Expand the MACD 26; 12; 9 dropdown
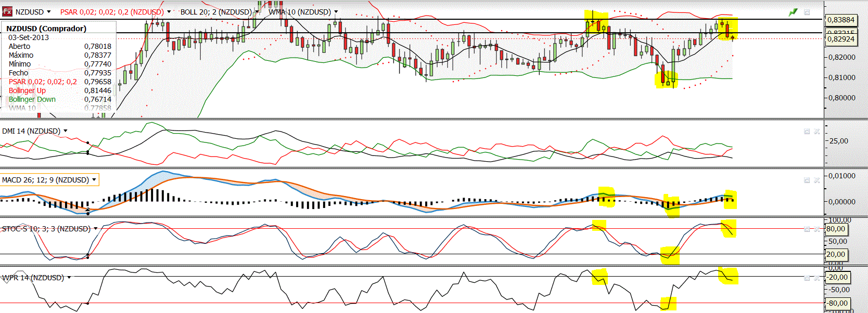 [94, 180]
